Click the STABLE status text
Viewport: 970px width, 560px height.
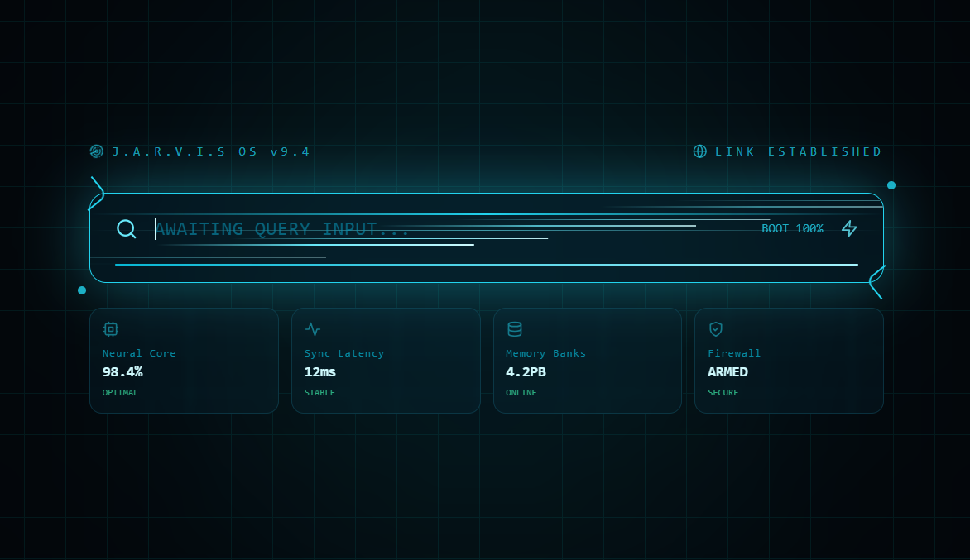click(319, 392)
